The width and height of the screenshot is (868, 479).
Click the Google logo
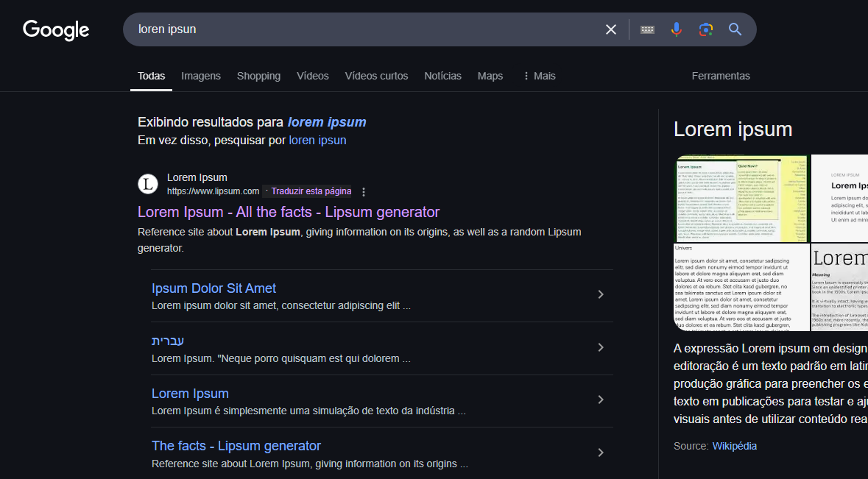tap(56, 30)
